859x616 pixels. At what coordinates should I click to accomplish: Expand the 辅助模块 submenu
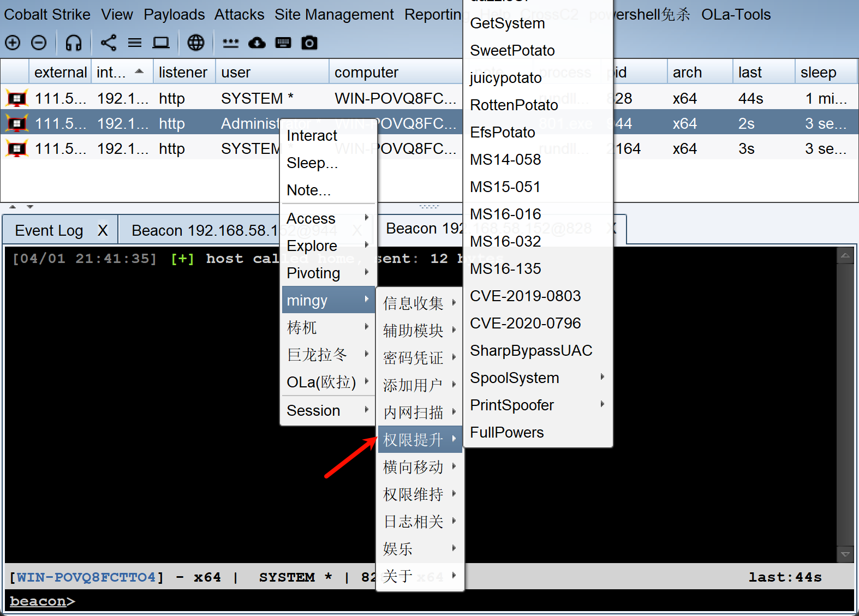(x=420, y=330)
